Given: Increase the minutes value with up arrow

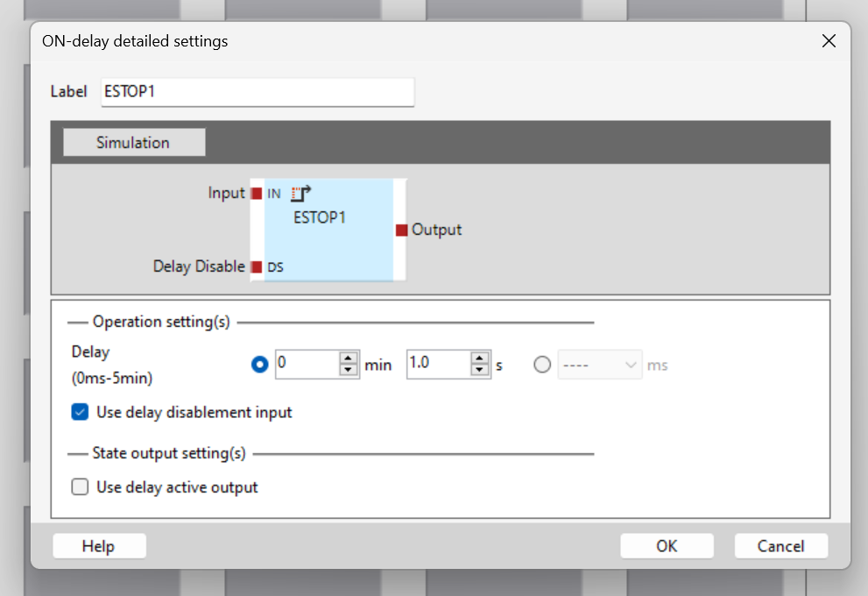Looking at the screenshot, I should 349,358.
